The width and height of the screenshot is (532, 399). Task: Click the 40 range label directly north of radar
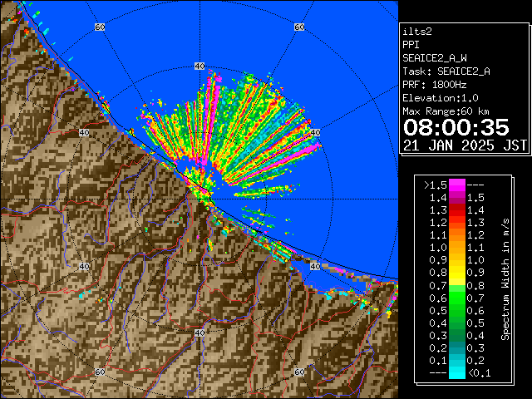pyautogui.click(x=199, y=66)
